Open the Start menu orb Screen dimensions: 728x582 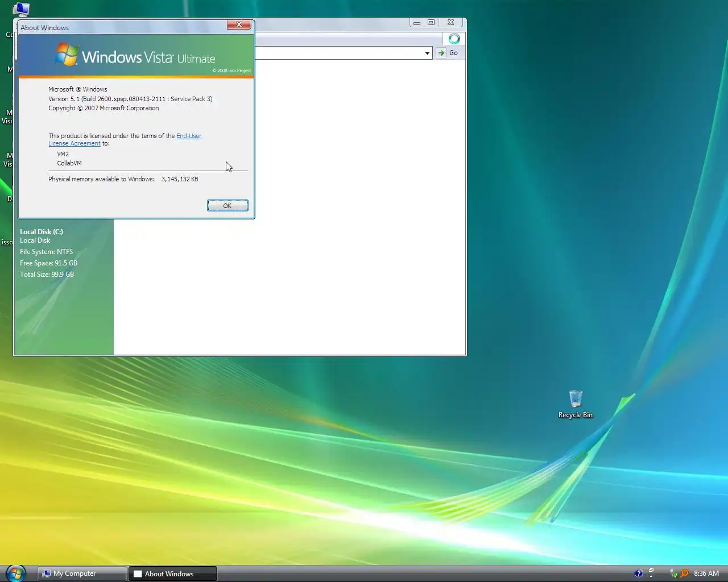(x=16, y=573)
